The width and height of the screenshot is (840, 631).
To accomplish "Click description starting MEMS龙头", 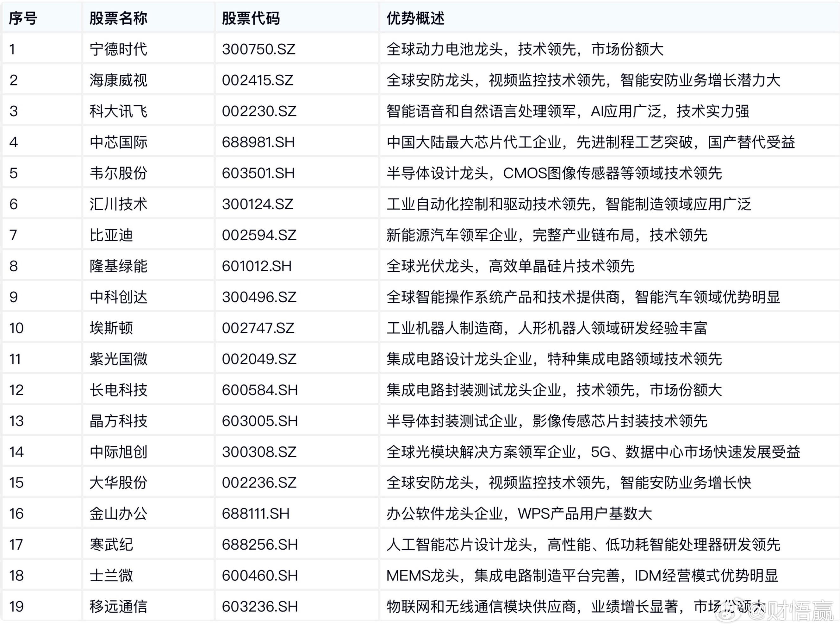I will click(582, 576).
